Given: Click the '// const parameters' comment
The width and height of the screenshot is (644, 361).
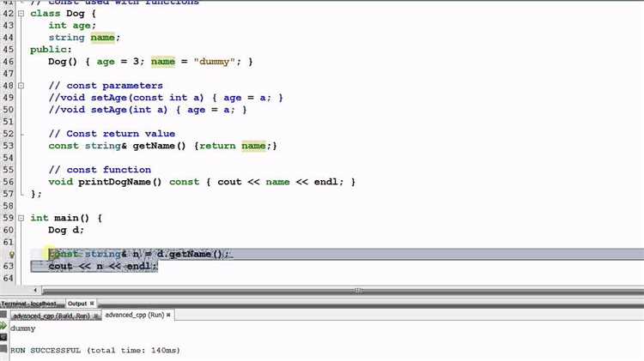Looking at the screenshot, I should (x=106, y=86).
